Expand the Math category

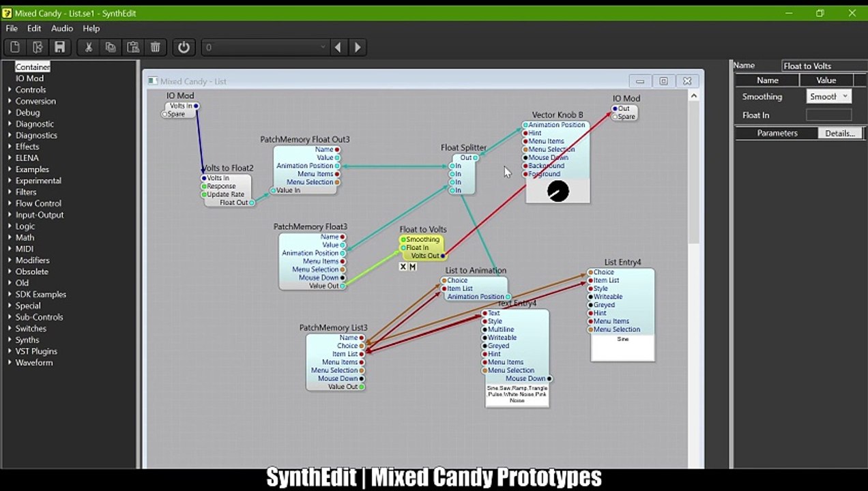coord(10,237)
